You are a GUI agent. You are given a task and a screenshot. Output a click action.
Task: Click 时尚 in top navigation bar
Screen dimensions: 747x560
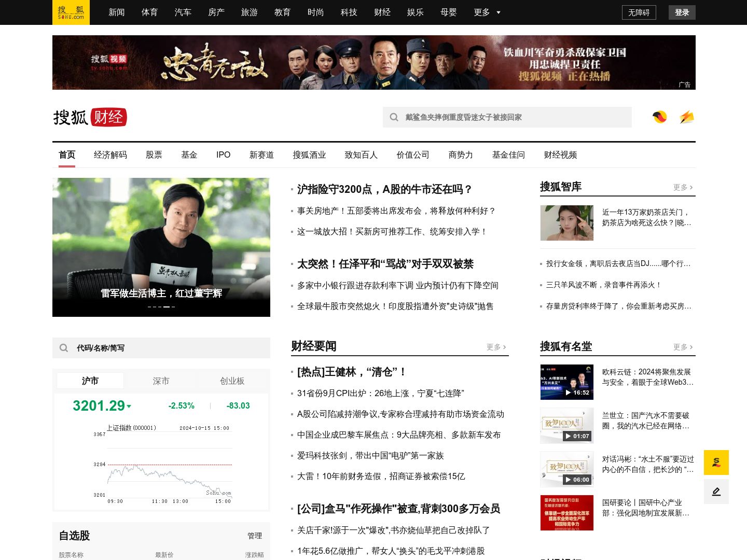tap(316, 12)
